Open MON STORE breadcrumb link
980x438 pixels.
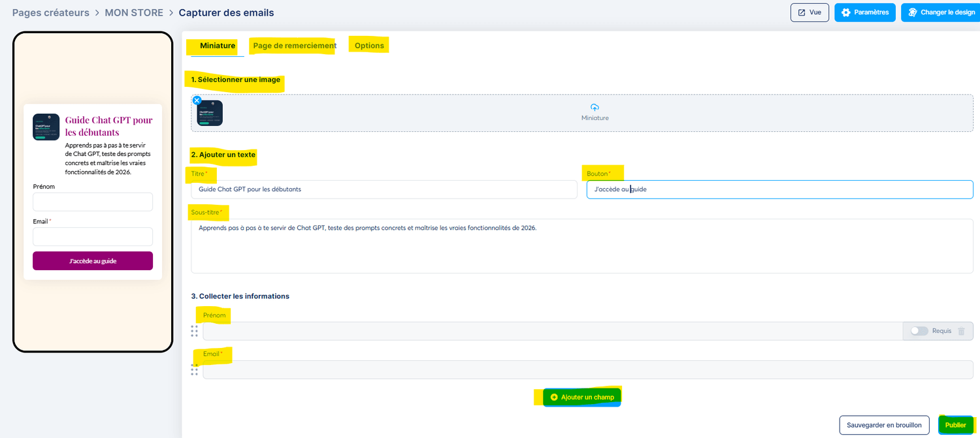(x=134, y=12)
